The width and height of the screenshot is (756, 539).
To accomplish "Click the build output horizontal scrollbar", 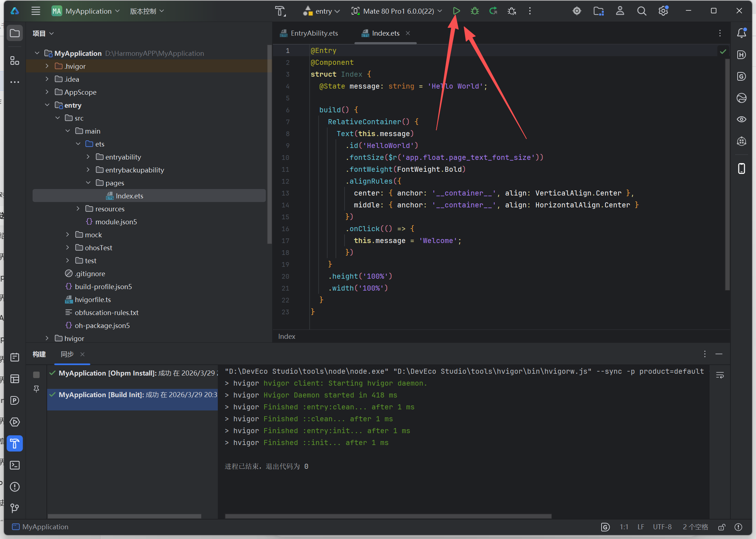I will coord(388,516).
